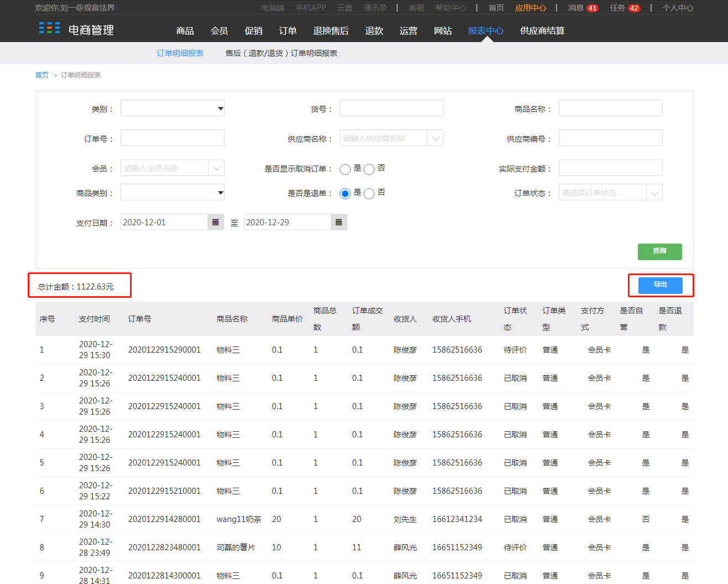Viewport: 728px width, 584px height.
Task: Open 应用中心 in top bar
Action: pos(531,8)
